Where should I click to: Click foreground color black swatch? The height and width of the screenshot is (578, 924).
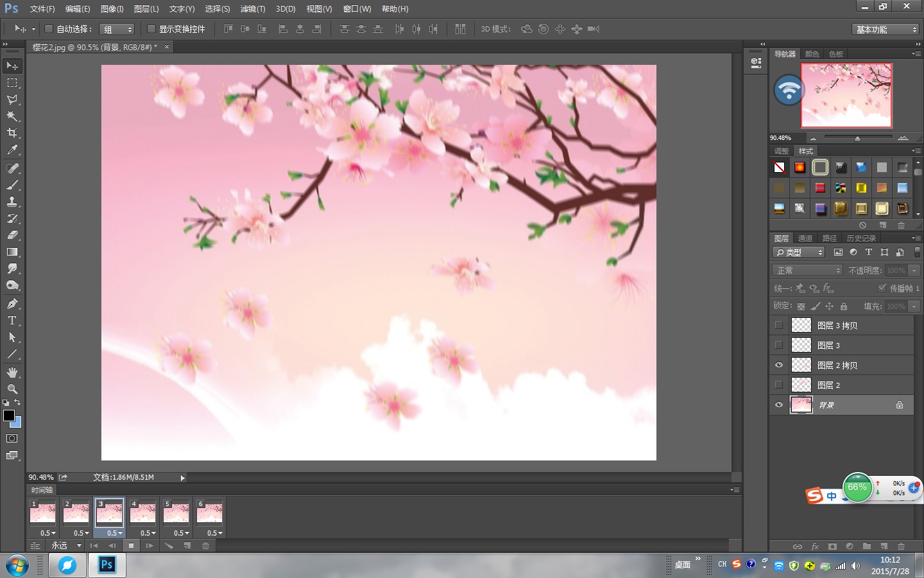[9, 416]
